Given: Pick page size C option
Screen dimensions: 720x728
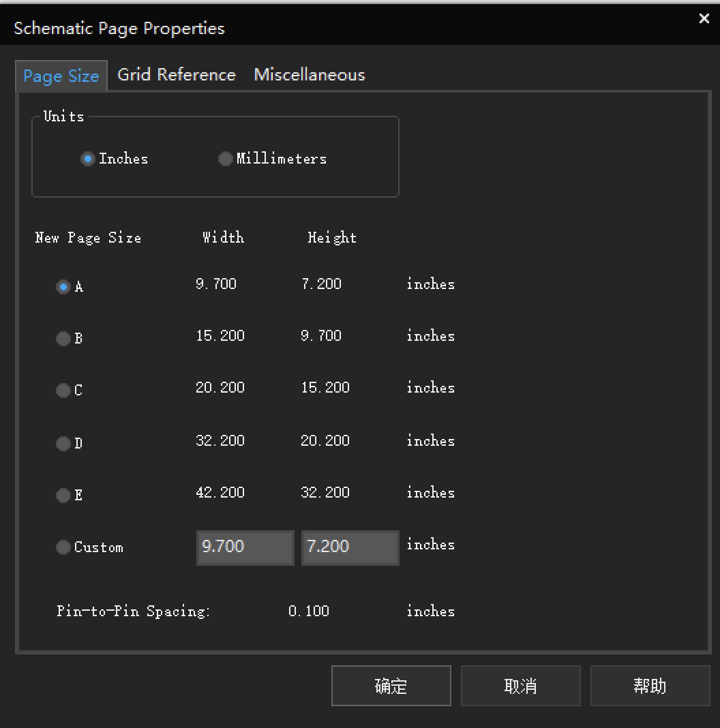Looking at the screenshot, I should 63,390.
